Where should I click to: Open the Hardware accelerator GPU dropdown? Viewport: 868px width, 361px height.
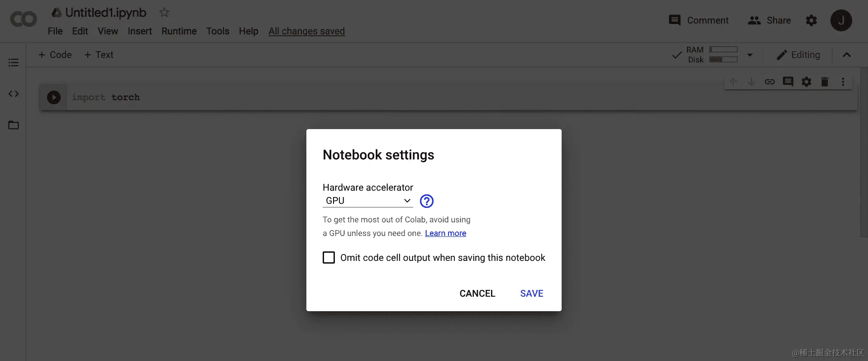(368, 201)
